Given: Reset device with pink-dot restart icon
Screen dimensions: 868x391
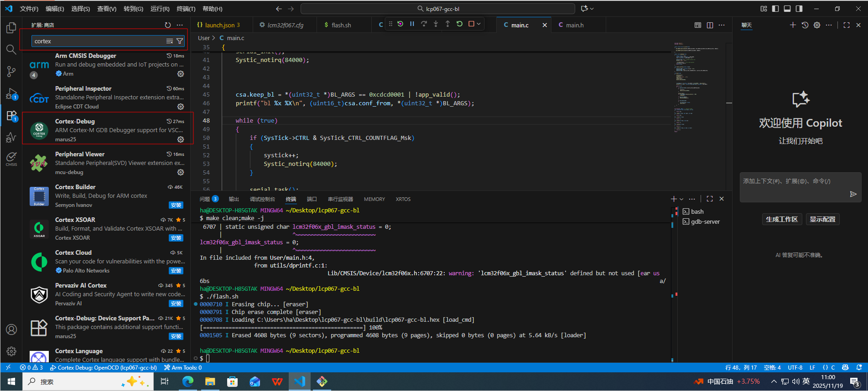Looking at the screenshot, I should [x=400, y=24].
